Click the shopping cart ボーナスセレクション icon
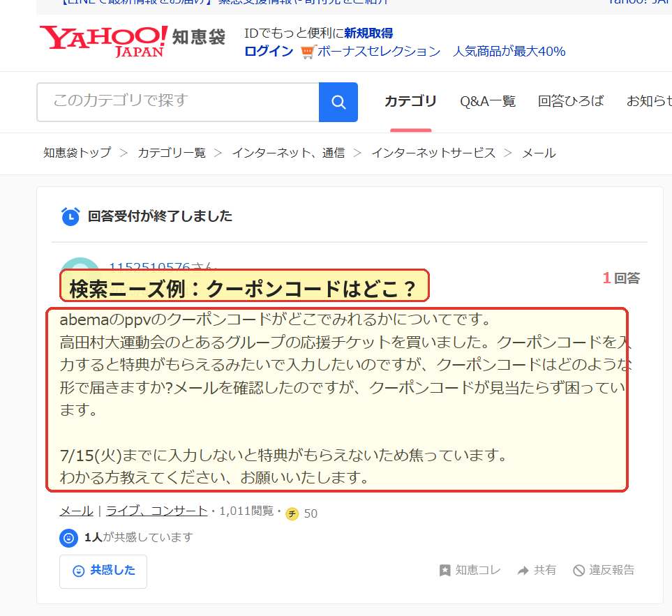The width and height of the screenshot is (672, 616). (x=308, y=52)
